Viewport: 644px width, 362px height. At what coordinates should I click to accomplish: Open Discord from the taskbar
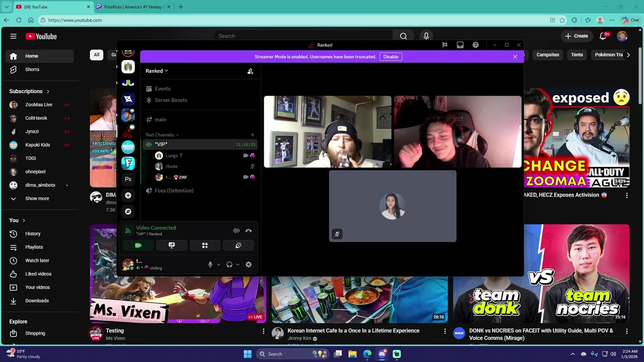(x=382, y=354)
